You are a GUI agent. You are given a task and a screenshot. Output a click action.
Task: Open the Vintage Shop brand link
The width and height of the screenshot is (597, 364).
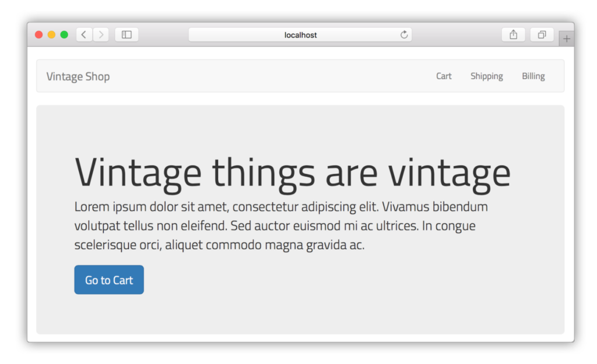(78, 76)
